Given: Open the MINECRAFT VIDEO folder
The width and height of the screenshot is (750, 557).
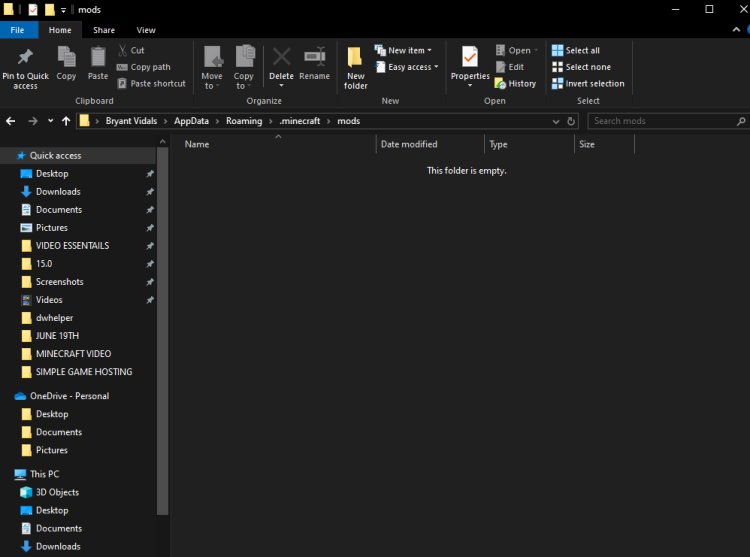Looking at the screenshot, I should [73, 354].
